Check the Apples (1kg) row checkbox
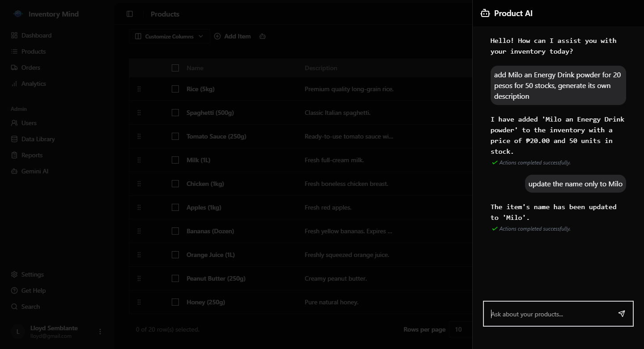Screen dimensions: 644x349 click(175, 207)
